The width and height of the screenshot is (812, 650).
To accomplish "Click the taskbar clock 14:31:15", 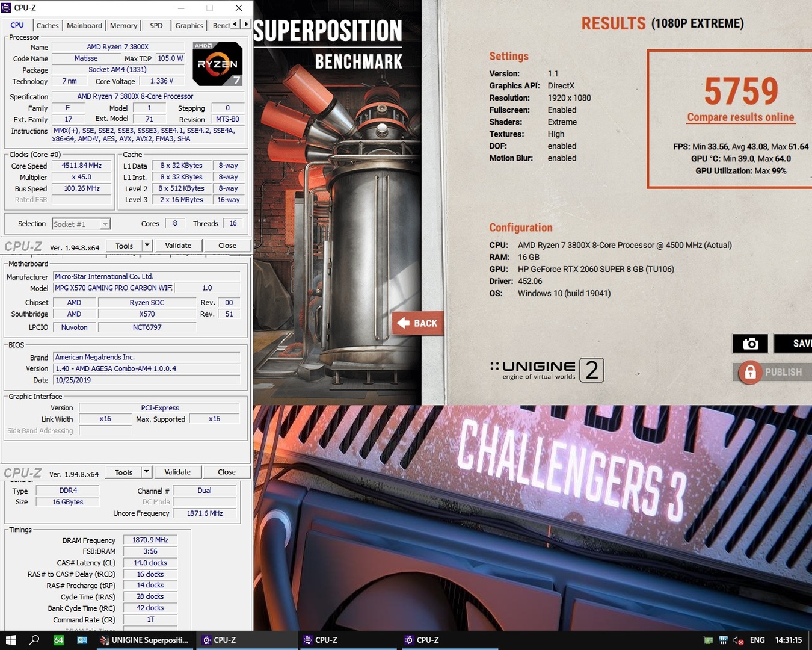I will pos(789,640).
